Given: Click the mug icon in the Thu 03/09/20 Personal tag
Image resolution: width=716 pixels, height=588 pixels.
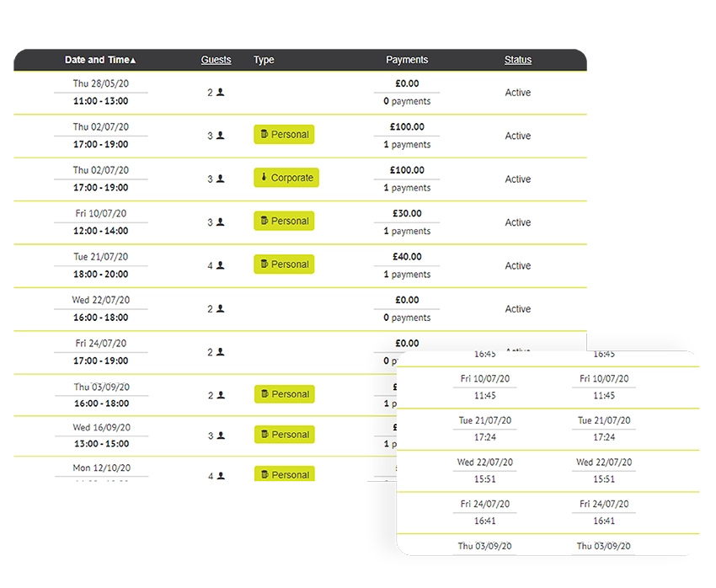Looking at the screenshot, I should 264,394.
